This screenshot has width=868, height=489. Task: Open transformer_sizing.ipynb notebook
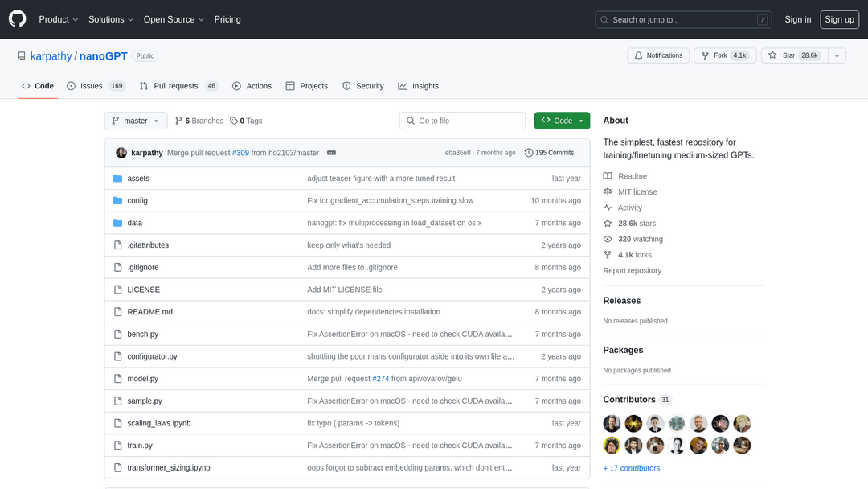coord(169,467)
